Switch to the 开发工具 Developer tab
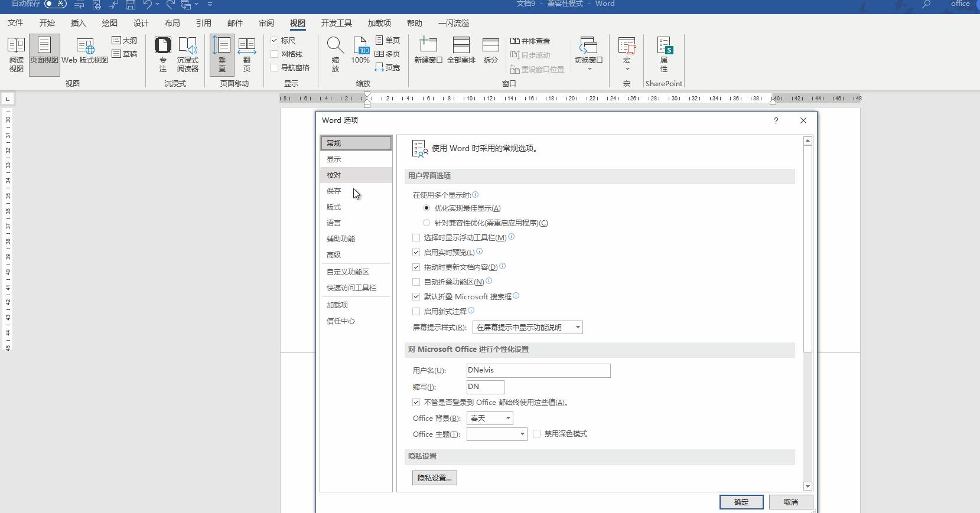980x513 pixels. coord(337,23)
